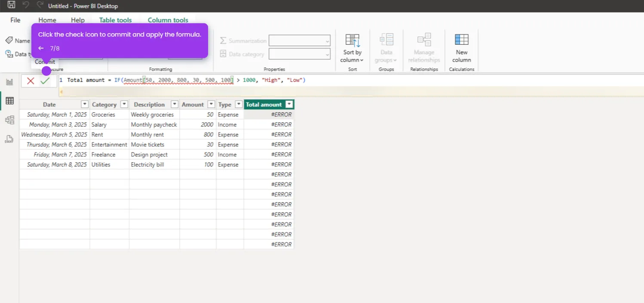Switch to the Column tools tab
Image resolution: width=644 pixels, height=303 pixels.
(168, 20)
